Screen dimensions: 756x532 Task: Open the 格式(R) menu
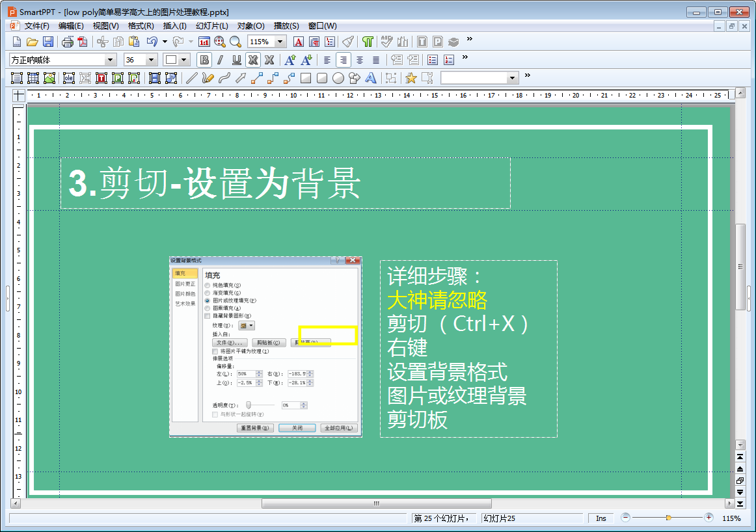click(141, 26)
